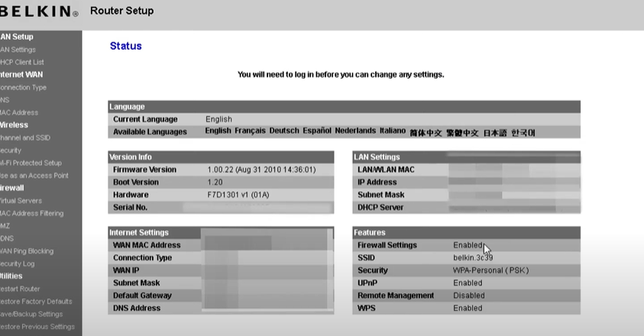Open Wi-Fi Protected Setup page
This screenshot has height=336, width=644.
pyautogui.click(x=31, y=163)
